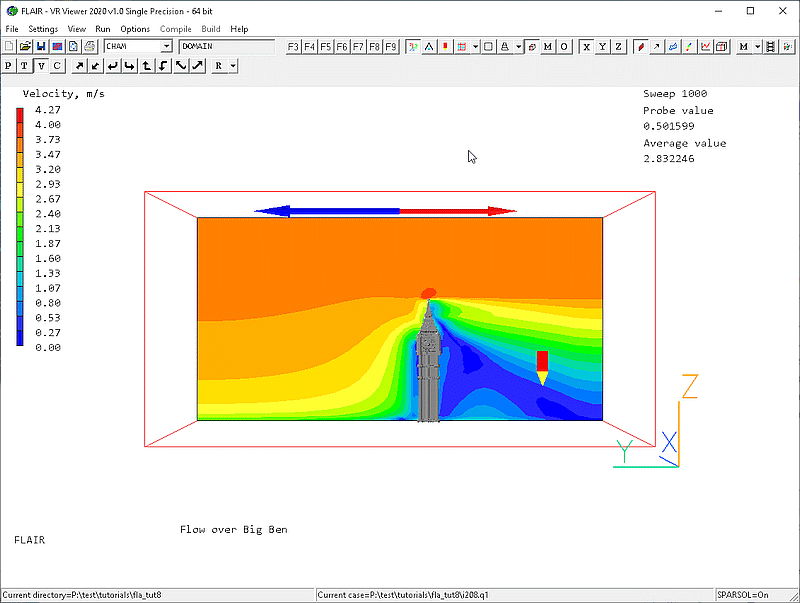
Task: Click the Open file folder icon
Action: [x=25, y=47]
